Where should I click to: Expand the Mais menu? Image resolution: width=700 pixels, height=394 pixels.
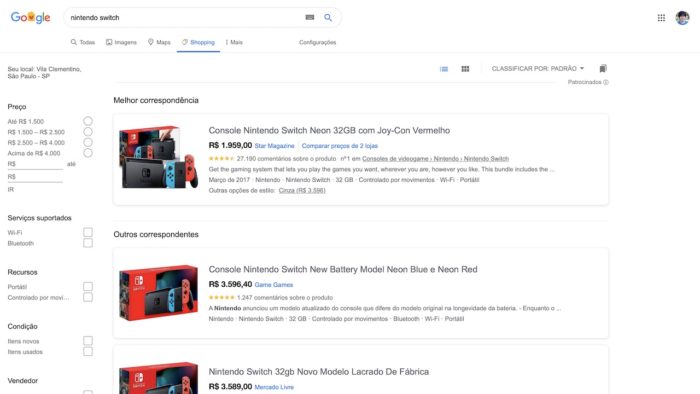click(234, 42)
